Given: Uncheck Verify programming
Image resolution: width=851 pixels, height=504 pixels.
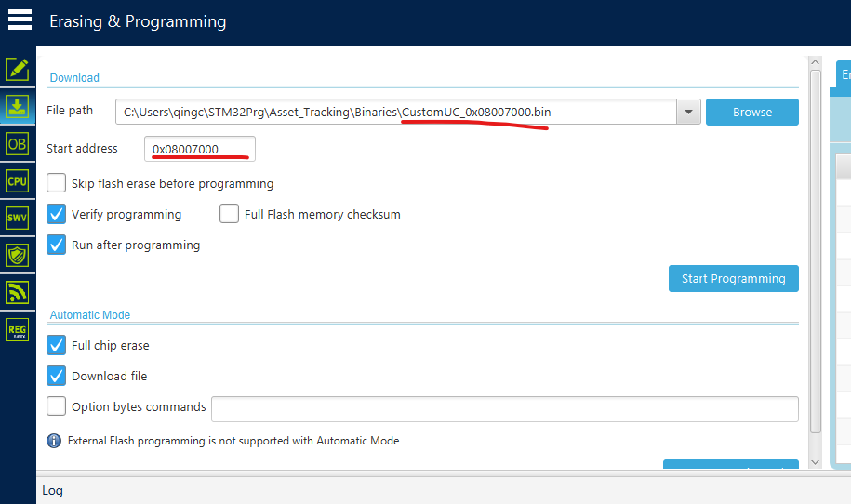Looking at the screenshot, I should 57,214.
